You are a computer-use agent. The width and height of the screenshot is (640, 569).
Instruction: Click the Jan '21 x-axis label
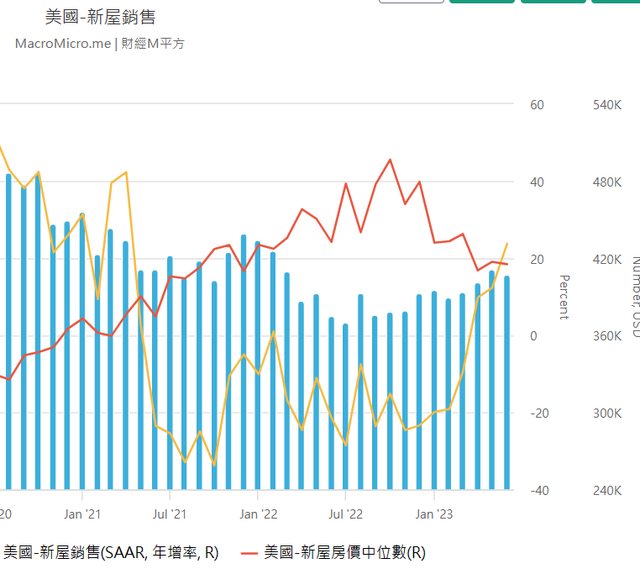(x=81, y=514)
